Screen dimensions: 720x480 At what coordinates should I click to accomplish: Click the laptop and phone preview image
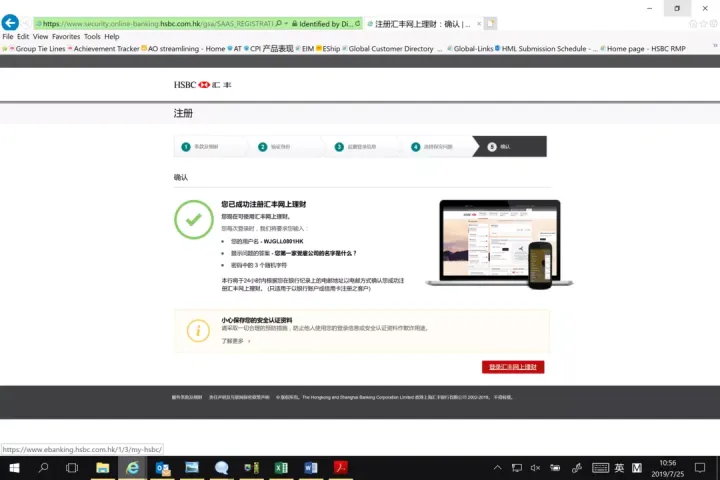point(499,244)
